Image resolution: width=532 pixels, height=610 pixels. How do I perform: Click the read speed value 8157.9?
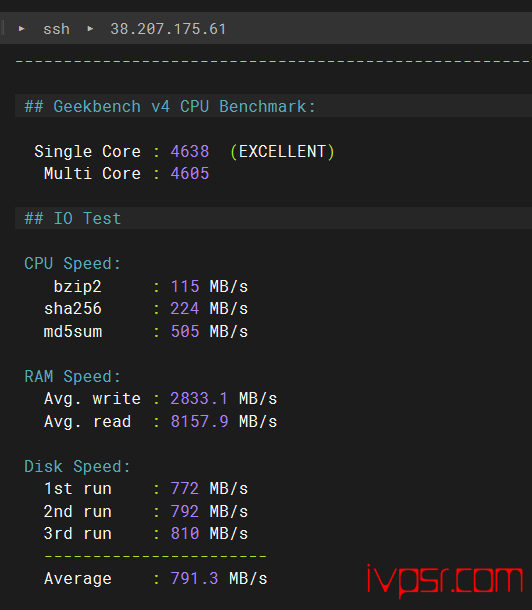200,422
